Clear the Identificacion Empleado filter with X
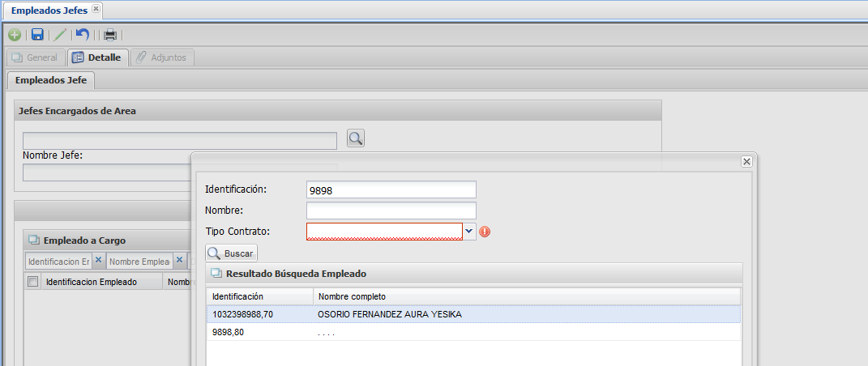 pyautogui.click(x=98, y=261)
